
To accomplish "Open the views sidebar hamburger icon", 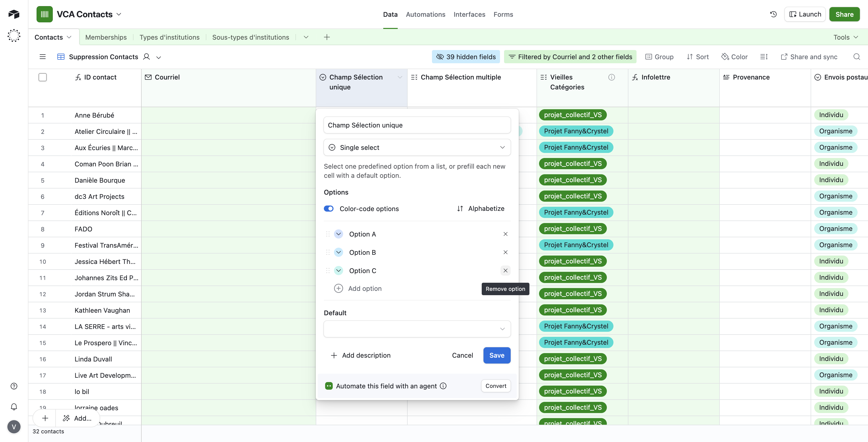I will pos(42,57).
